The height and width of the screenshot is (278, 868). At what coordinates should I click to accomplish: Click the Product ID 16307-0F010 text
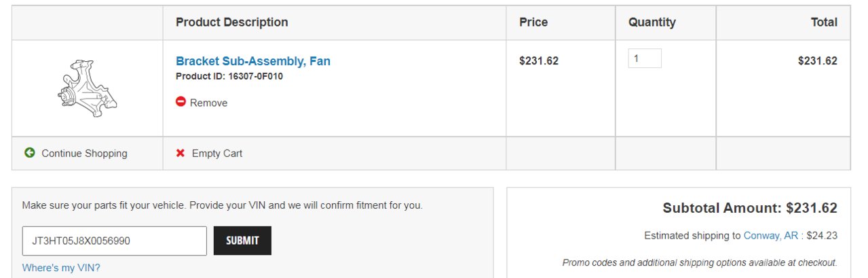tap(229, 76)
